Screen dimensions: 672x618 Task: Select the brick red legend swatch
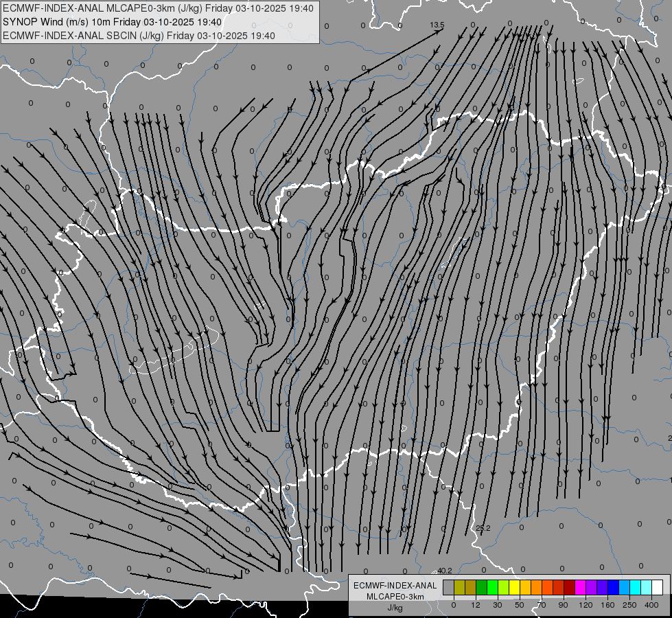(559, 587)
